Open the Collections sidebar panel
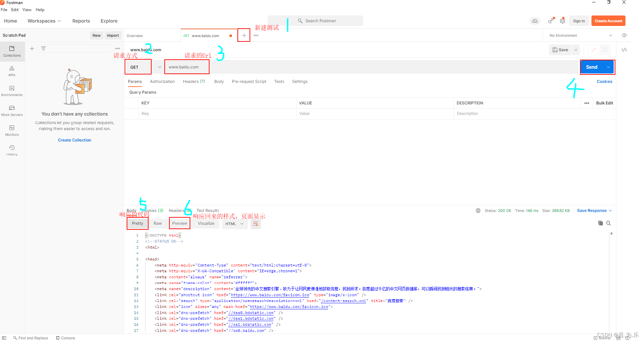Screen dimensions: 644x341 tap(12, 52)
